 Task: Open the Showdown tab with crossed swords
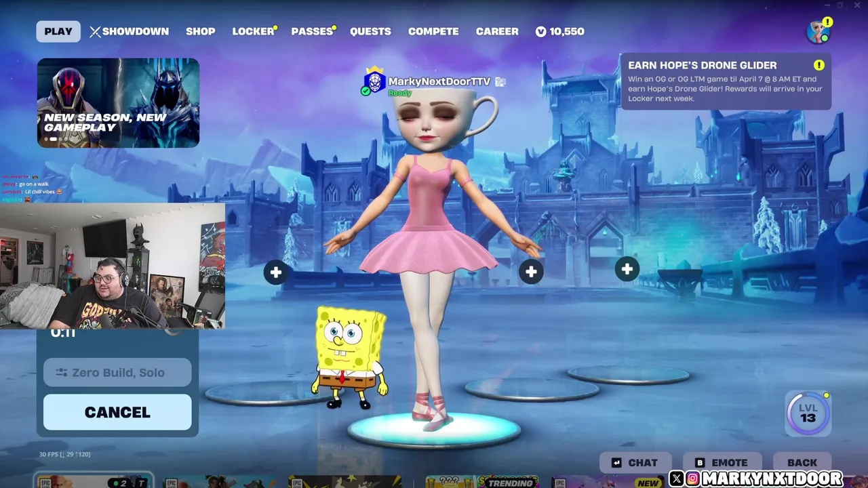pyautogui.click(x=129, y=31)
